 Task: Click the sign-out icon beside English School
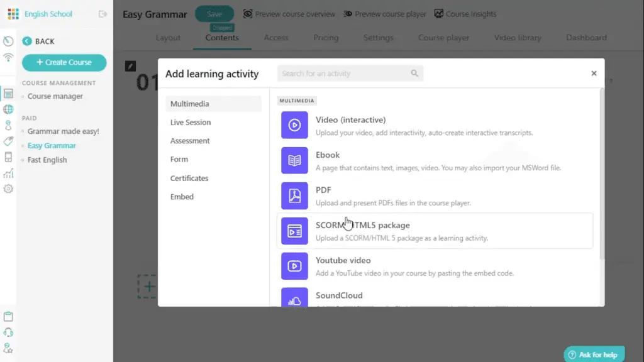click(103, 14)
